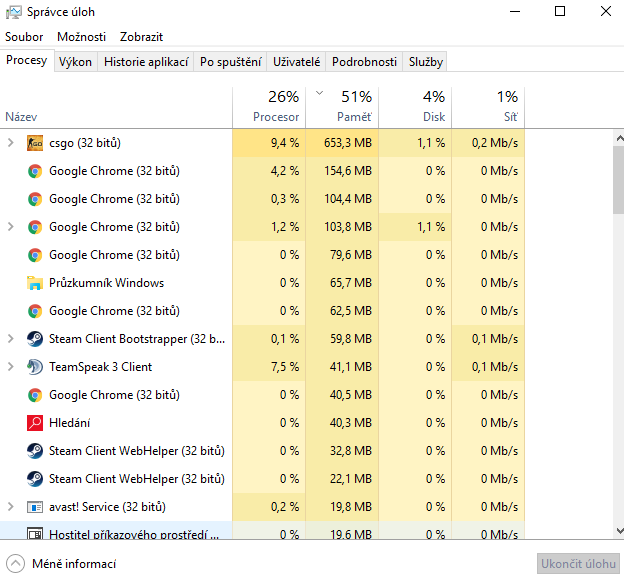The image size is (624, 579).
Task: Click the TeamSpeak 3 Client icon
Action: click(x=35, y=367)
